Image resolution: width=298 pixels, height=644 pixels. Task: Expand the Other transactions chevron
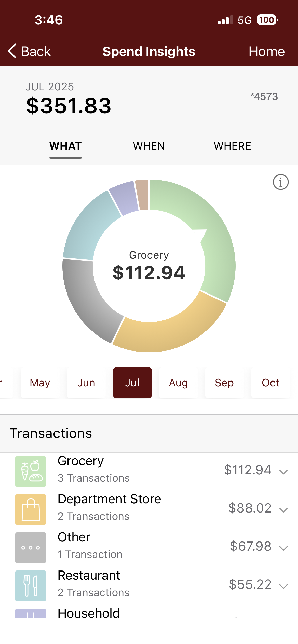click(x=283, y=548)
